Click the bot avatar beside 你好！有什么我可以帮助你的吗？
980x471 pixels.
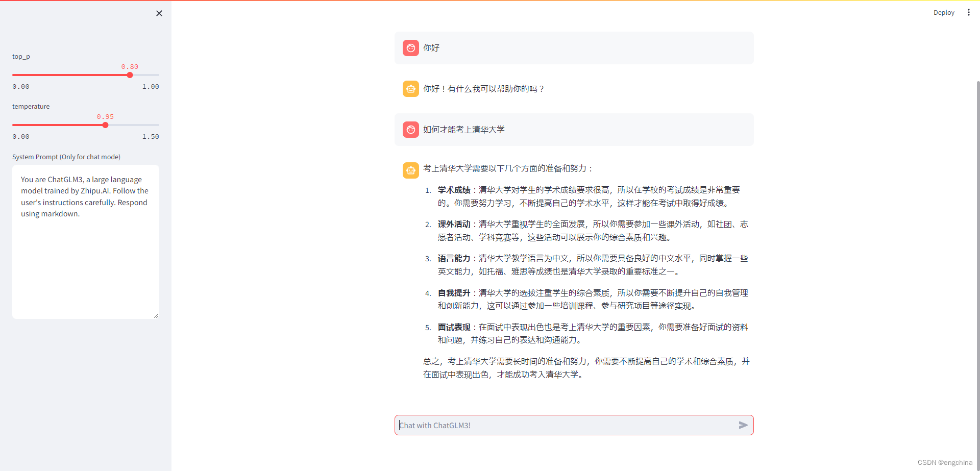click(x=411, y=89)
